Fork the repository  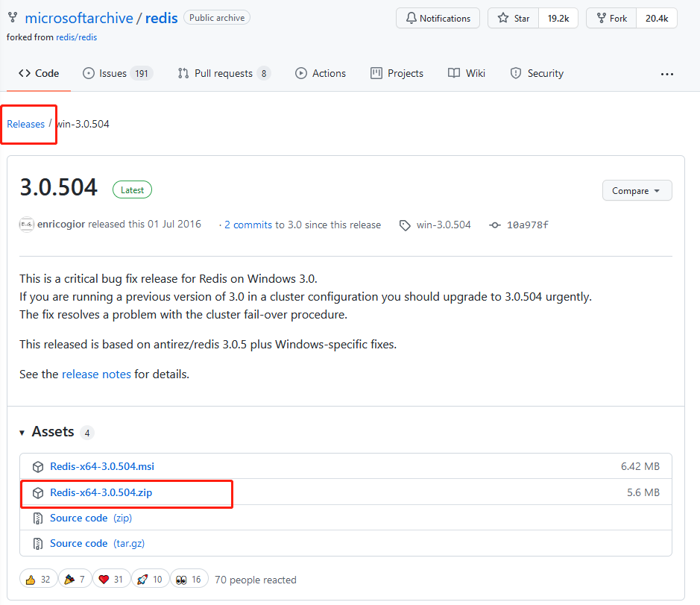click(611, 19)
